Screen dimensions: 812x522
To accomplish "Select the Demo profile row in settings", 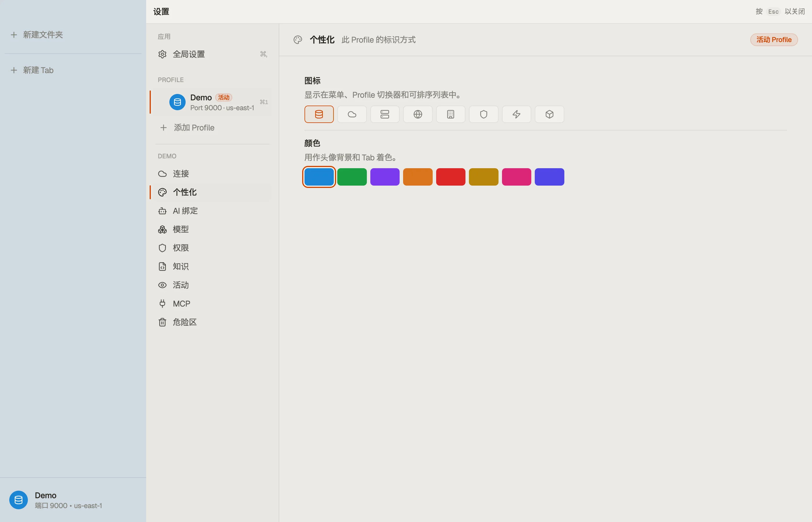I will tap(212, 102).
